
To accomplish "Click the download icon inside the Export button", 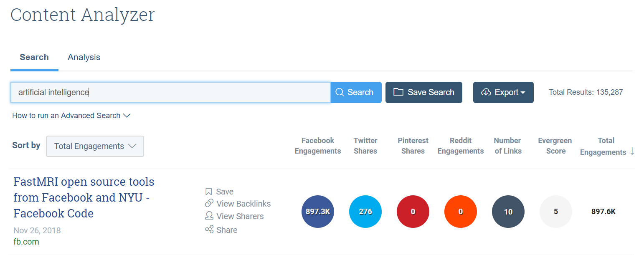I will point(487,92).
